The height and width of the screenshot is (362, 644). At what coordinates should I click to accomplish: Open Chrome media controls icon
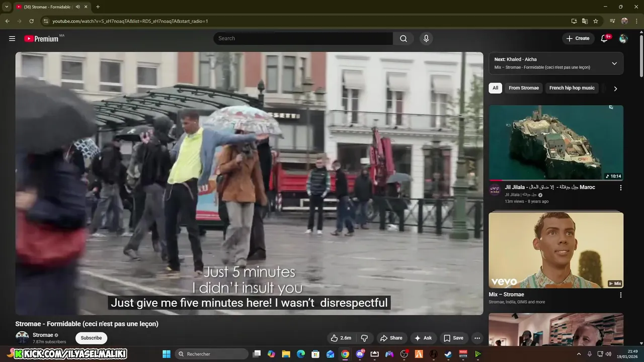click(612, 21)
